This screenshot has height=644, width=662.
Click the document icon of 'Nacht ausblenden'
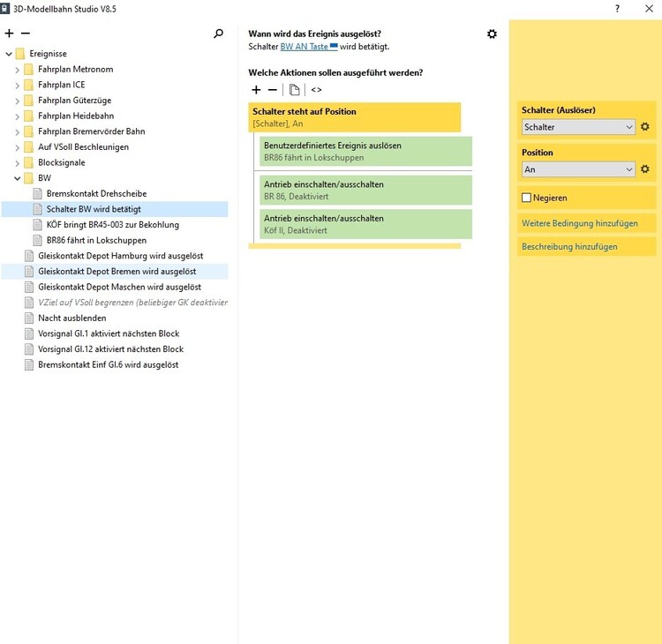coord(29,318)
